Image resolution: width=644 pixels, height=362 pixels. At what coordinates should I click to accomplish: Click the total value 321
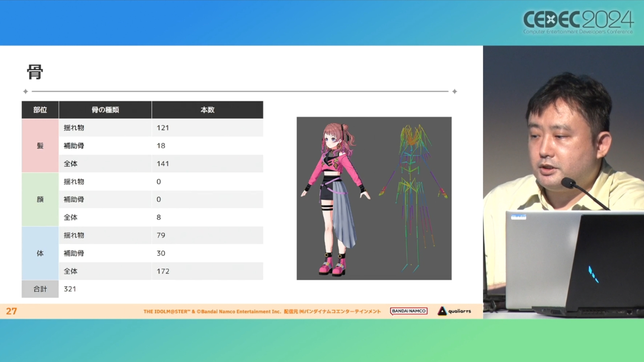coord(70,289)
